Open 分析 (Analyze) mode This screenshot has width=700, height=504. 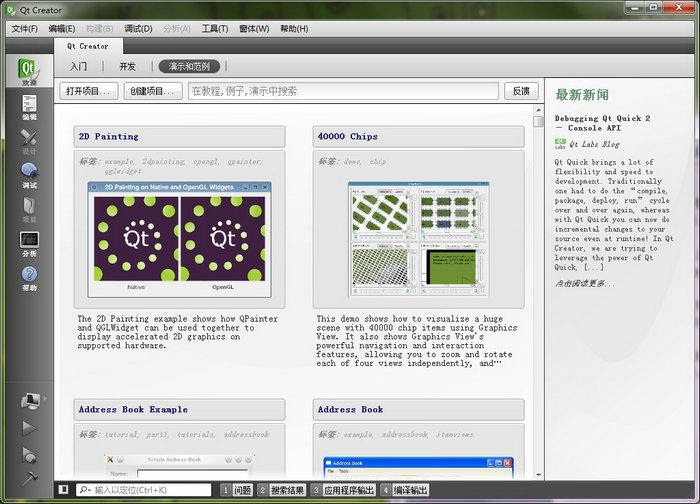28,244
